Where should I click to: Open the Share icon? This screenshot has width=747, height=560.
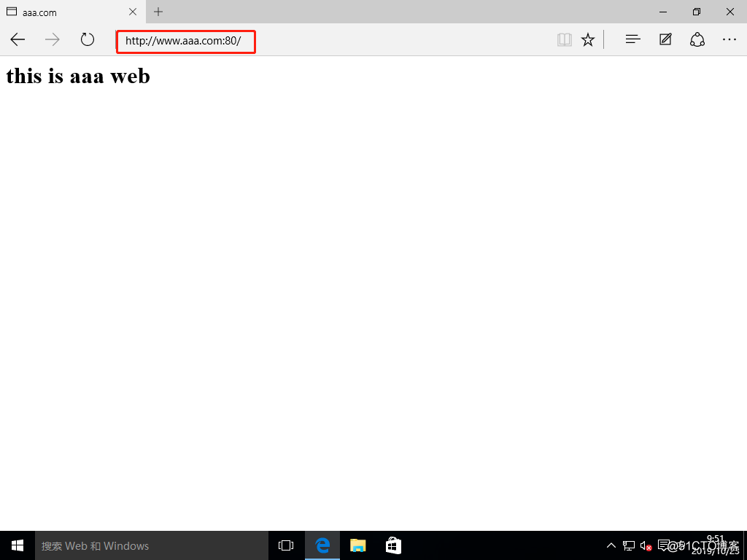pos(697,39)
